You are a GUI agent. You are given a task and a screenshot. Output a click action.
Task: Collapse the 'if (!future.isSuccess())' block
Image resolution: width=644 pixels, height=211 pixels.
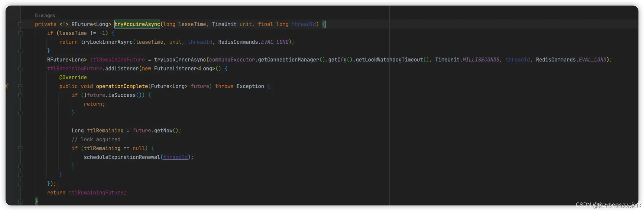pyautogui.click(x=20, y=95)
